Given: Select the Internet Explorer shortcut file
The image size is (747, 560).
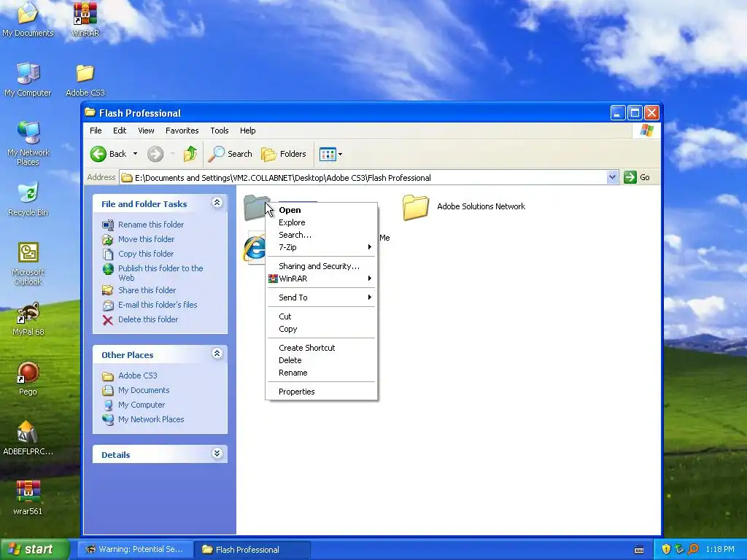Looking at the screenshot, I should pos(254,248).
